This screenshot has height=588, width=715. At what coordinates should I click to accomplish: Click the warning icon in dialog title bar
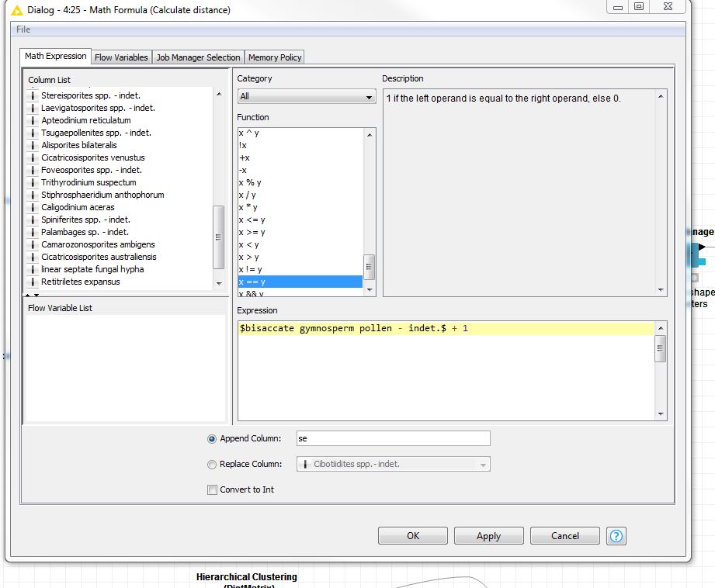click(17, 10)
